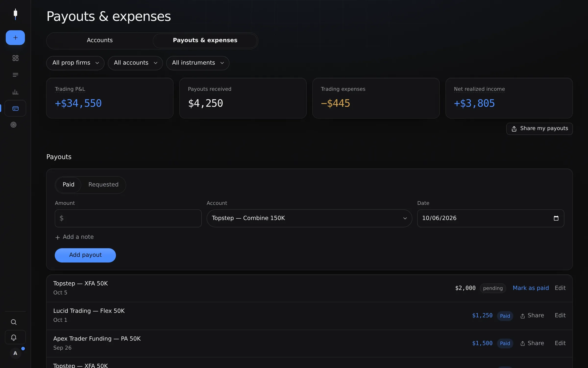Edit the Lucid Trading Flex 50K payout

pos(560,315)
